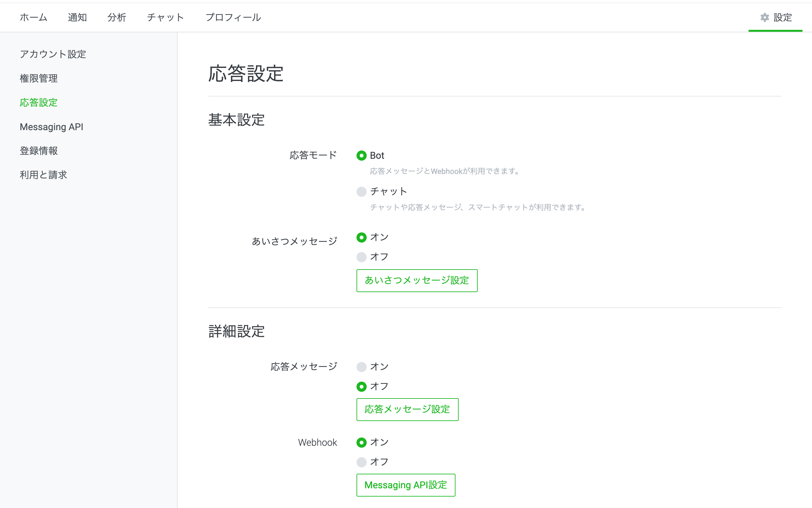Image resolution: width=812 pixels, height=508 pixels.
Task: Open the チャット tab in top navigation
Action: (166, 17)
